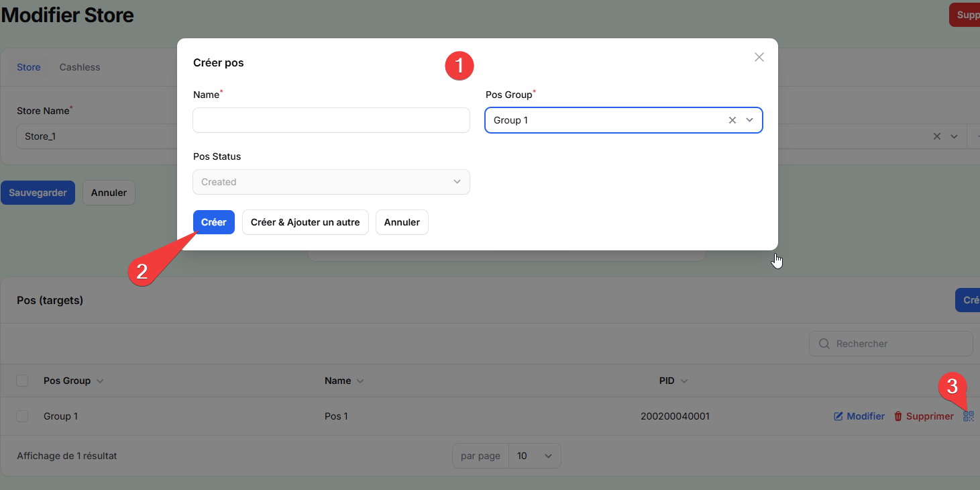Click the Rechercher search box
Image resolution: width=980 pixels, height=490 pixels.
891,344
